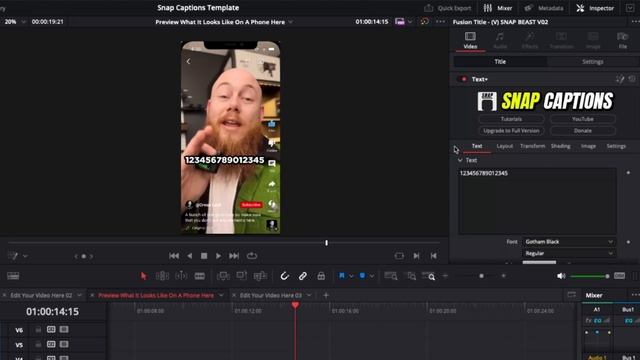The width and height of the screenshot is (640, 360).
Task: Toggle loop playback
Action: [252, 256]
